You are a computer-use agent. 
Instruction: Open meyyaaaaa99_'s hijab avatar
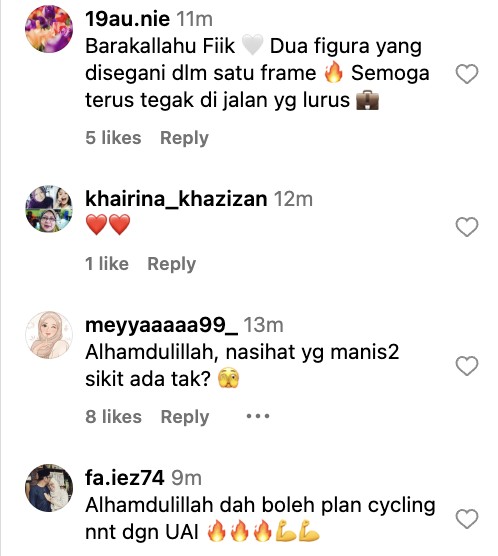pyautogui.click(x=49, y=335)
